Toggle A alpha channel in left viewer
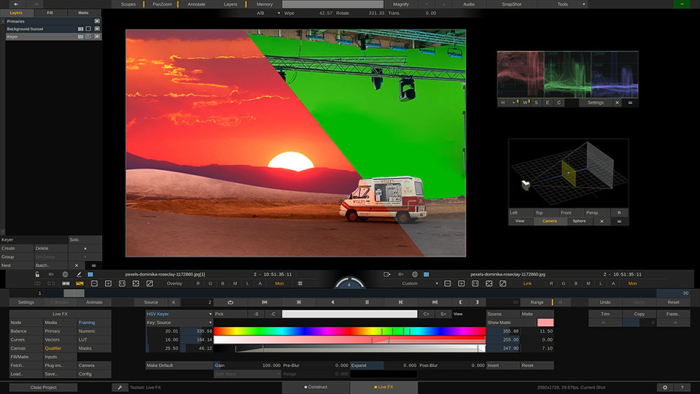700x394 pixels. [260, 284]
